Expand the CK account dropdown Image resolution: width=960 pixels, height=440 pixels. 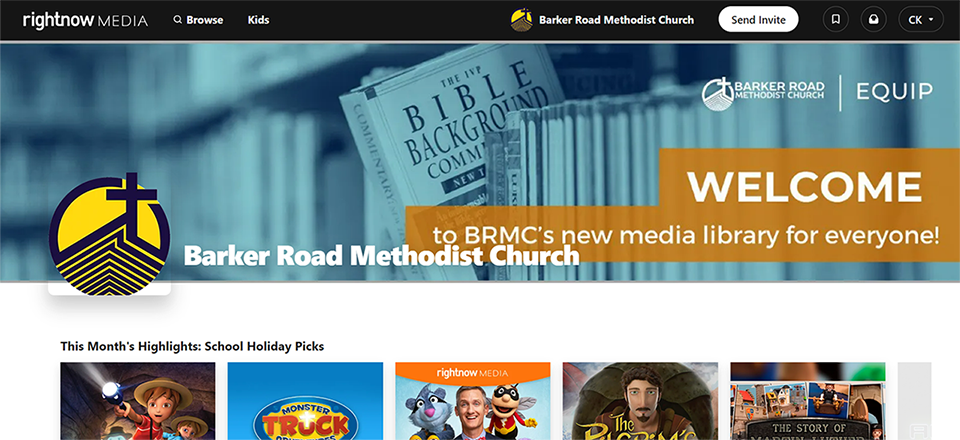point(921,20)
